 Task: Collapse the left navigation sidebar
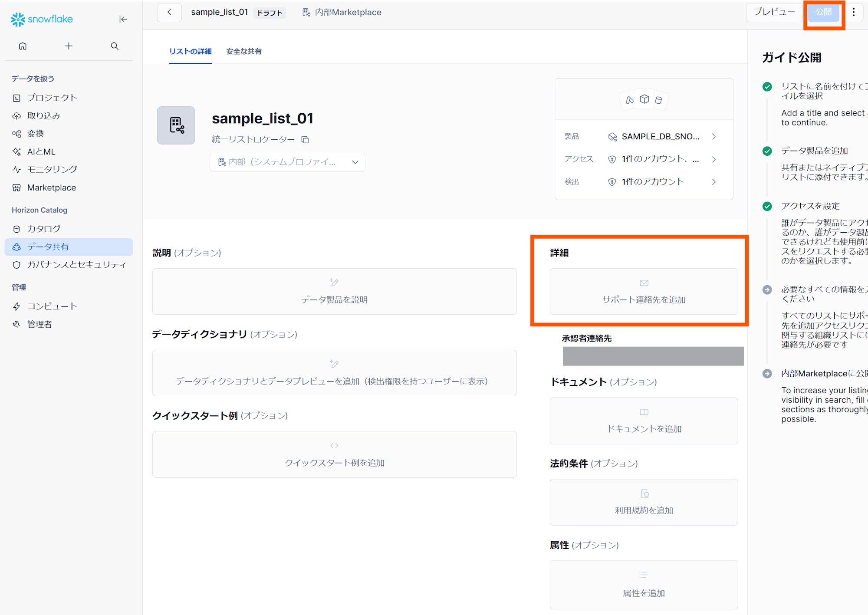click(123, 19)
